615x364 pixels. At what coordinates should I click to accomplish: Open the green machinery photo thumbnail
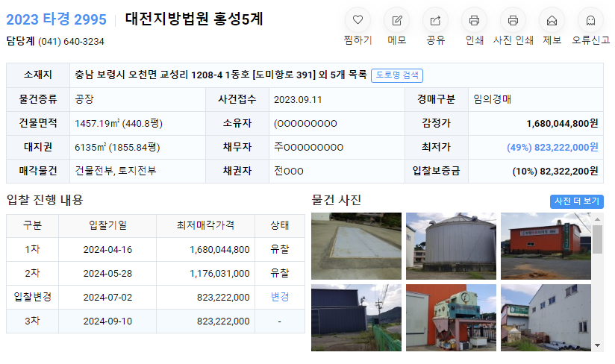[x=451, y=318]
